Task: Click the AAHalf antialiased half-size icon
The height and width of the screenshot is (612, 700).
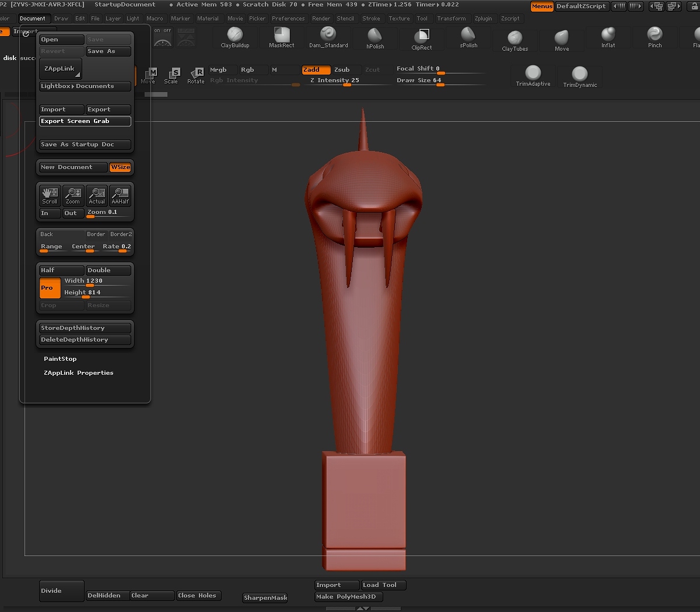Action: click(x=120, y=196)
